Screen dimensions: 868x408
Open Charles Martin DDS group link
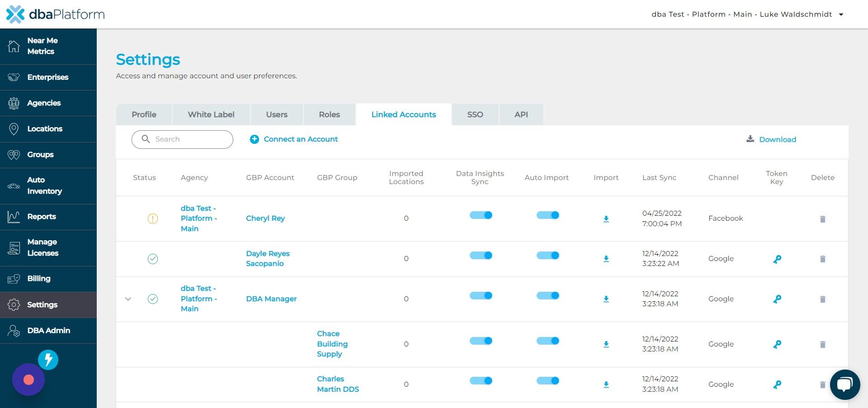click(x=338, y=384)
